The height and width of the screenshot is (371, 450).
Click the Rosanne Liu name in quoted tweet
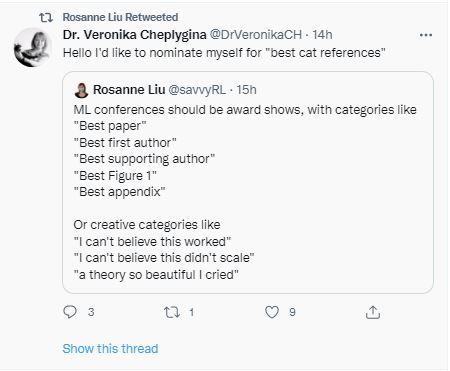(129, 90)
